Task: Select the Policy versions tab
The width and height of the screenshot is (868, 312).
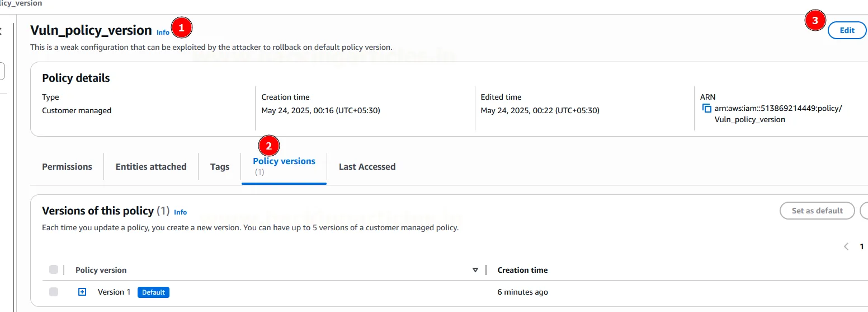Action: [284, 161]
